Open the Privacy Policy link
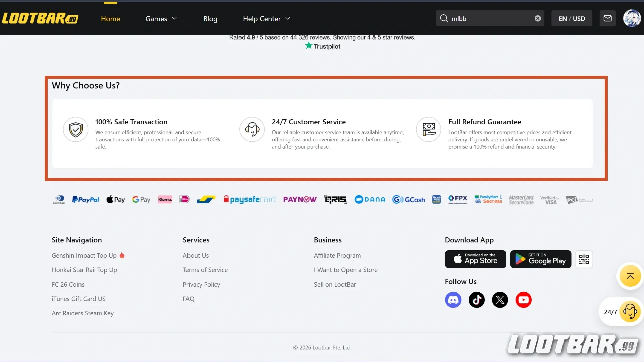Image resolution: width=644 pixels, height=362 pixels. click(201, 284)
